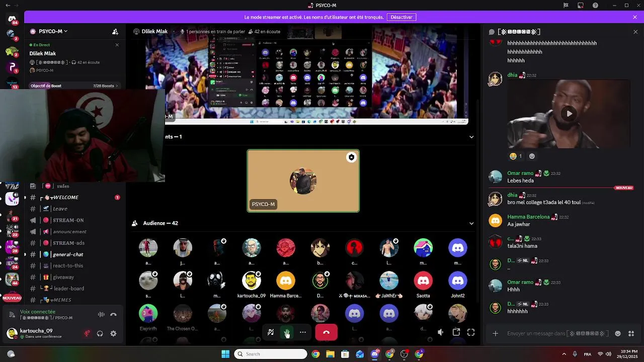Add reaction to dhia's video message
Screen dimensions: 644x362
click(x=532, y=156)
